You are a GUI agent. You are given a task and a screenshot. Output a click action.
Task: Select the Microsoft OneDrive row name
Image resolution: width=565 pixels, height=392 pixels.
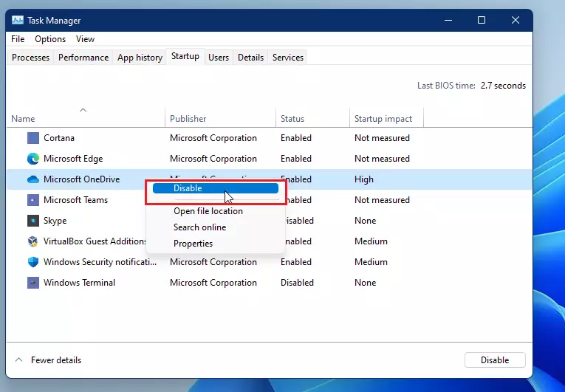(x=82, y=179)
